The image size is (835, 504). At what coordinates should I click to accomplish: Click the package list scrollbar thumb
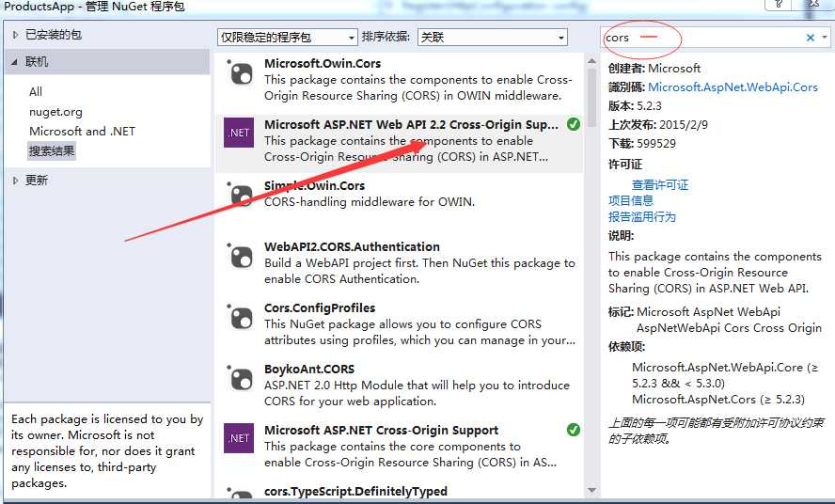click(591, 96)
